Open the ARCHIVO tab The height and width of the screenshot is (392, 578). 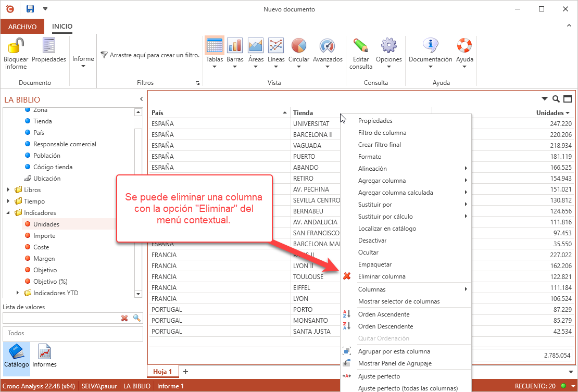(x=22, y=27)
